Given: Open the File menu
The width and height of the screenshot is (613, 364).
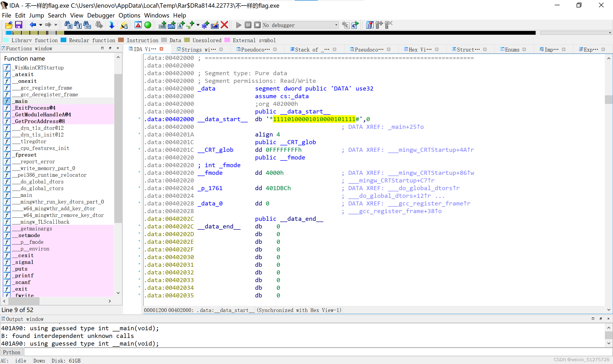Looking at the screenshot, I should coord(6,15).
